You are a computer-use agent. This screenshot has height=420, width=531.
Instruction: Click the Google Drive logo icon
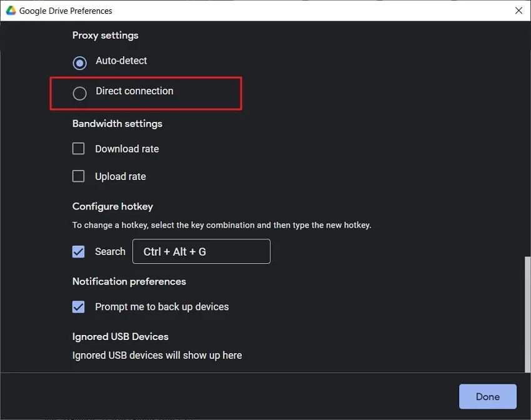click(9, 10)
